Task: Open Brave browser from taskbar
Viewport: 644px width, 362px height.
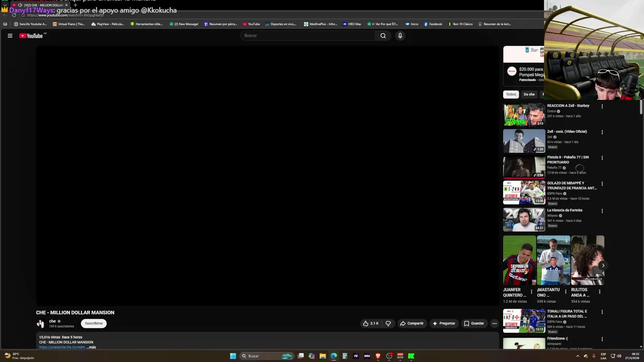Action: click(378, 356)
